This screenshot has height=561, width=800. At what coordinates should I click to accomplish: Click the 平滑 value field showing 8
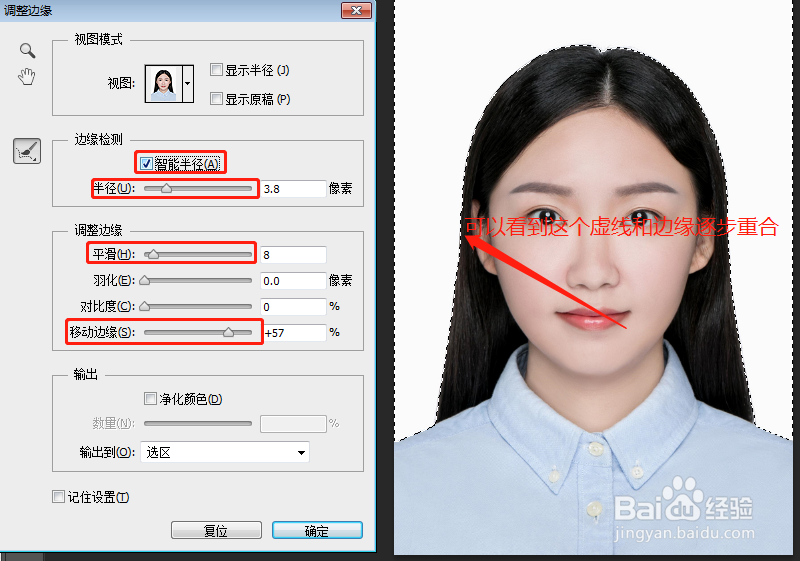click(x=293, y=254)
